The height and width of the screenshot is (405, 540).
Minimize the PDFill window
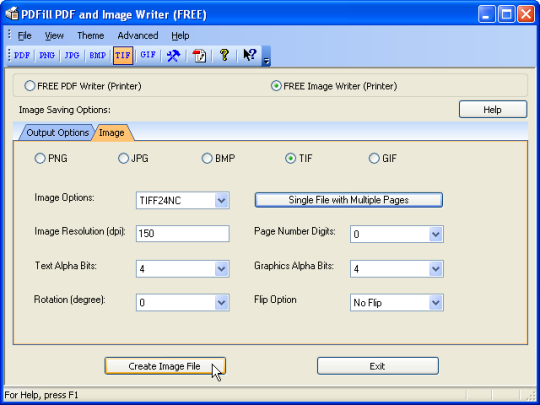(x=487, y=14)
